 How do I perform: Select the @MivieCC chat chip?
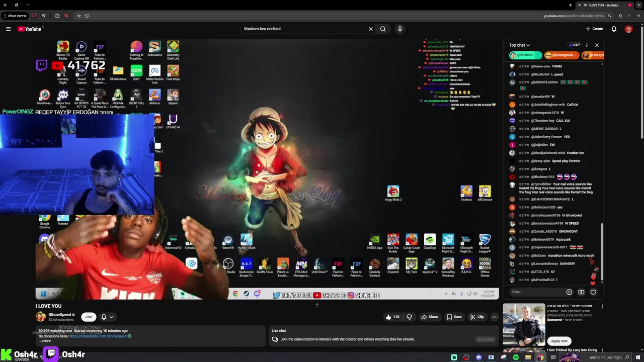click(525, 55)
